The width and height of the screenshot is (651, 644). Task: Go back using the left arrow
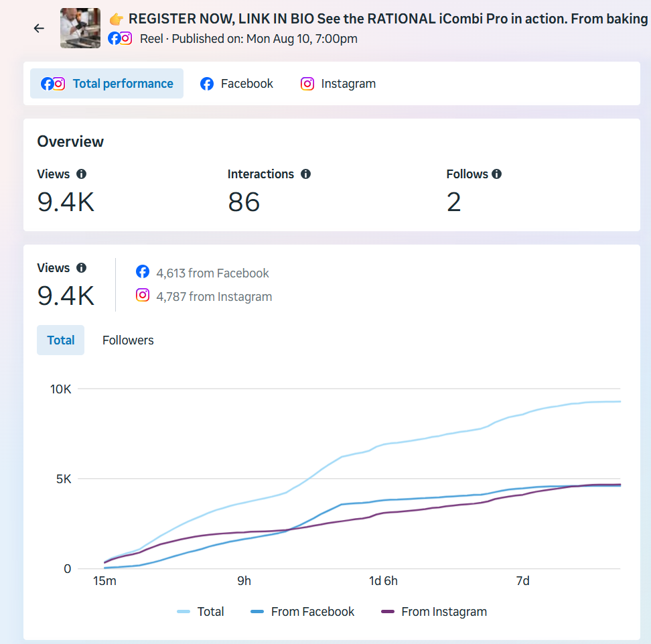coord(39,28)
